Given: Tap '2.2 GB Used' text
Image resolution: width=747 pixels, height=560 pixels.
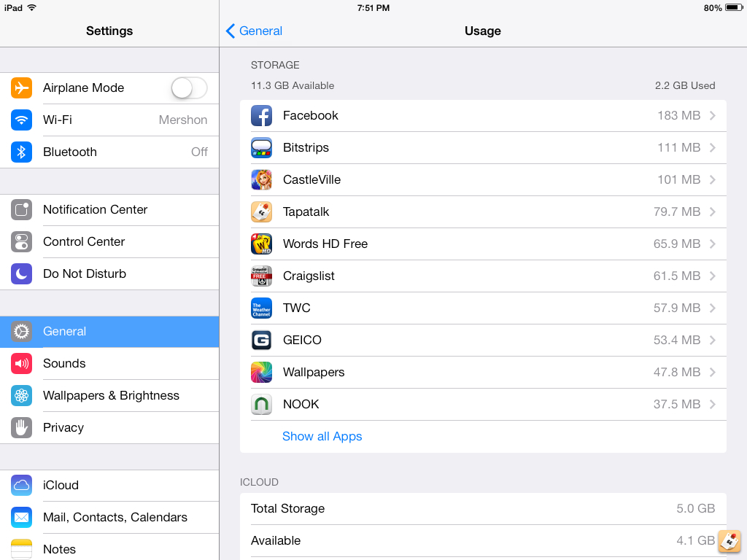Looking at the screenshot, I should 684,86.
